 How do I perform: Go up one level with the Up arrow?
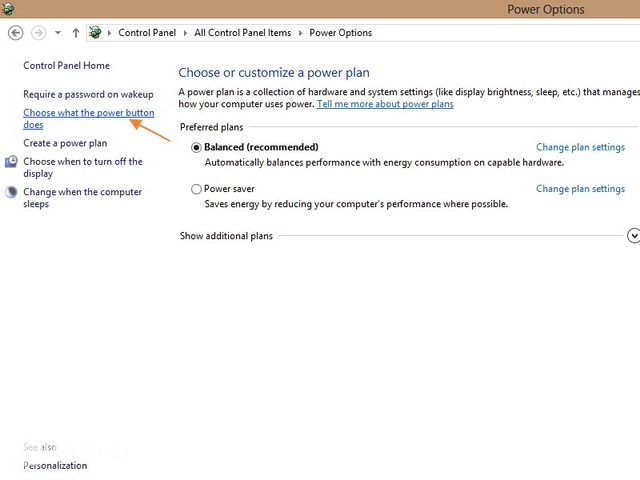(x=76, y=33)
